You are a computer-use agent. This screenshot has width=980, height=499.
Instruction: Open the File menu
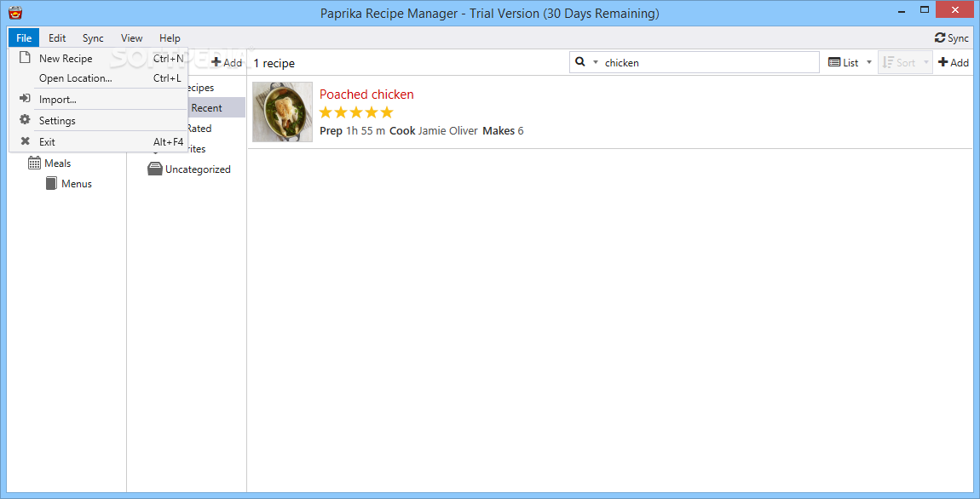(24, 38)
